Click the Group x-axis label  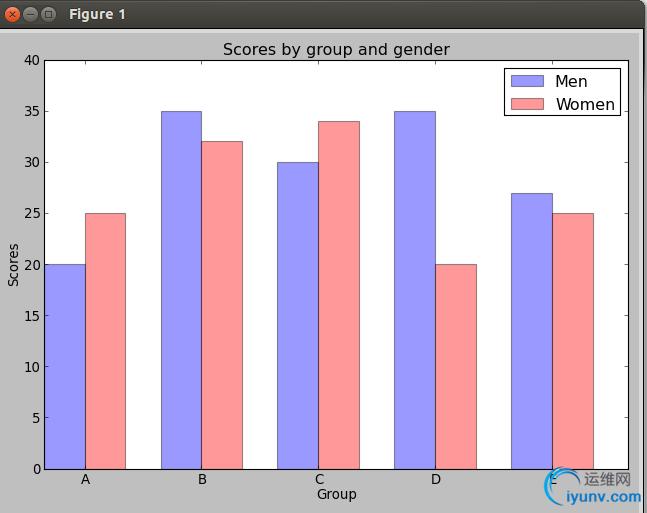click(x=336, y=494)
